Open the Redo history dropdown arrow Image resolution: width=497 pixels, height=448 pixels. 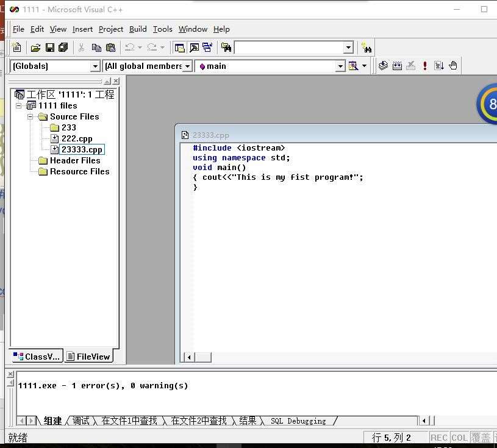(x=162, y=48)
